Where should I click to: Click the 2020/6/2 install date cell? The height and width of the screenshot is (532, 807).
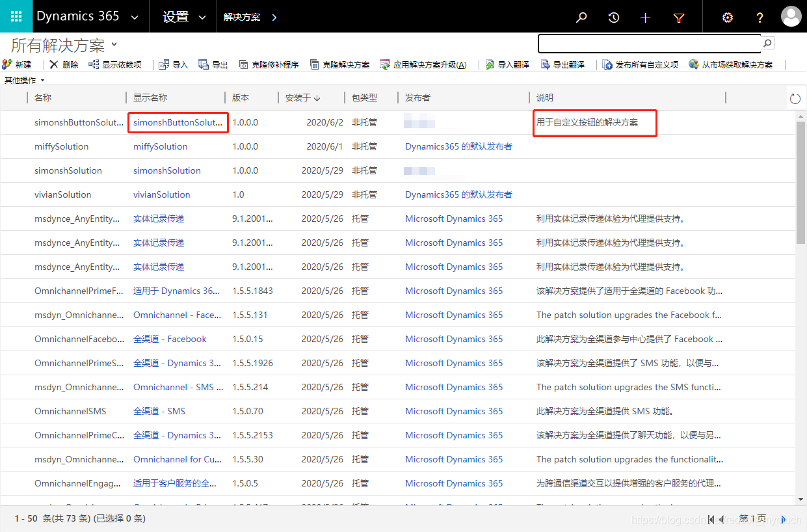(x=325, y=122)
